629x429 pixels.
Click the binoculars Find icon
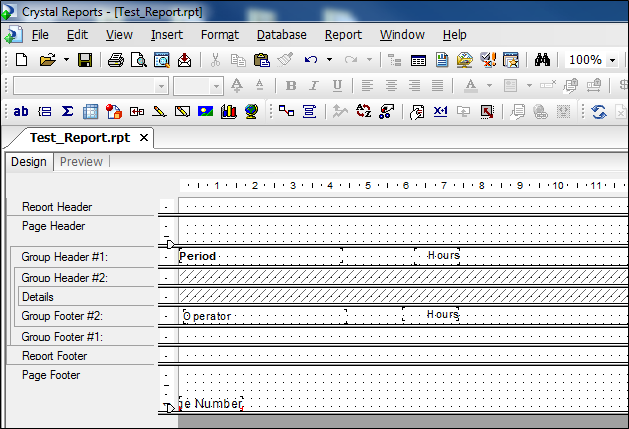pos(542,60)
